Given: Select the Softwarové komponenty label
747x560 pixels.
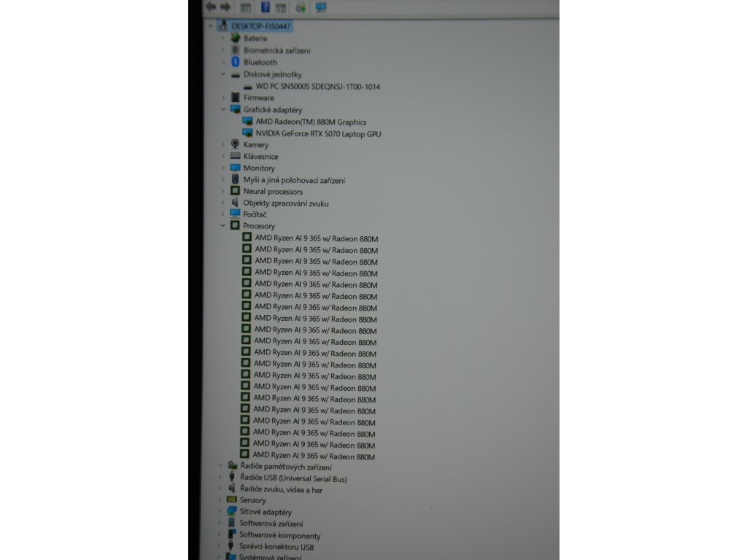Looking at the screenshot, I should (279, 535).
